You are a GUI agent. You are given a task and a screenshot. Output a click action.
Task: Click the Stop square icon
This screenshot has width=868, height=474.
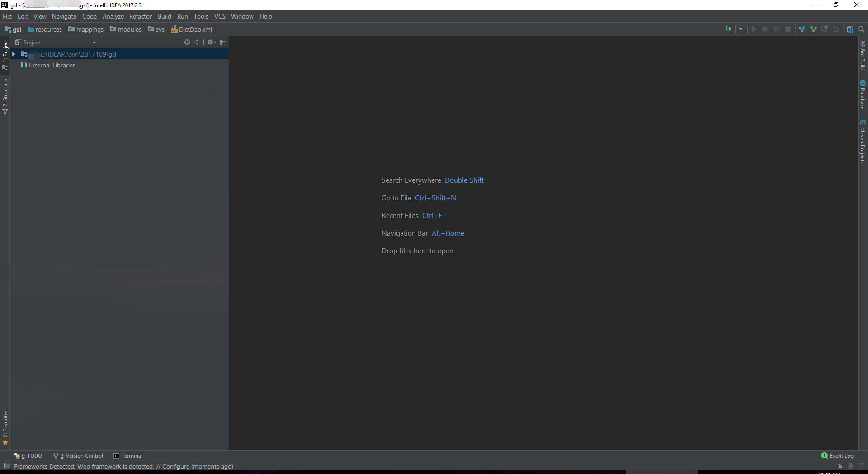click(788, 29)
